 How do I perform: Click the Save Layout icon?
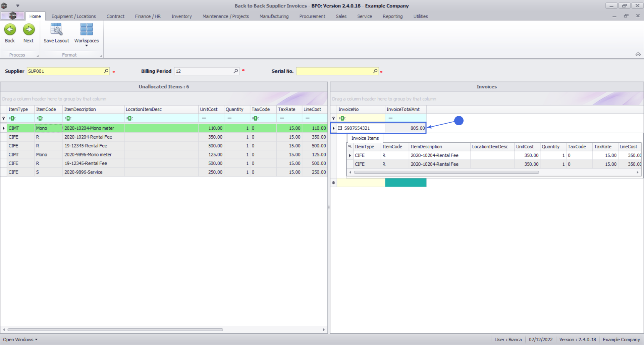pyautogui.click(x=56, y=30)
